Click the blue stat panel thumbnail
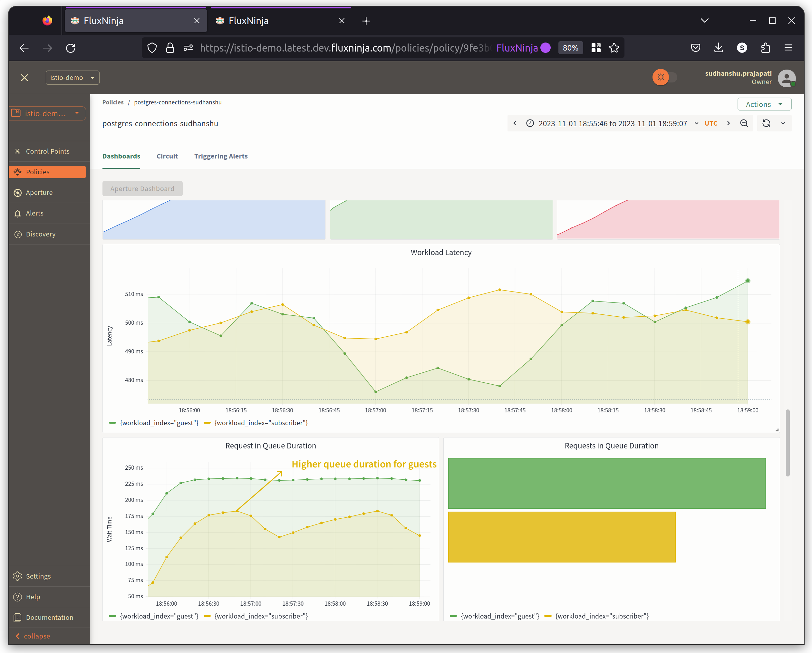Image resolution: width=812 pixels, height=653 pixels. click(214, 220)
